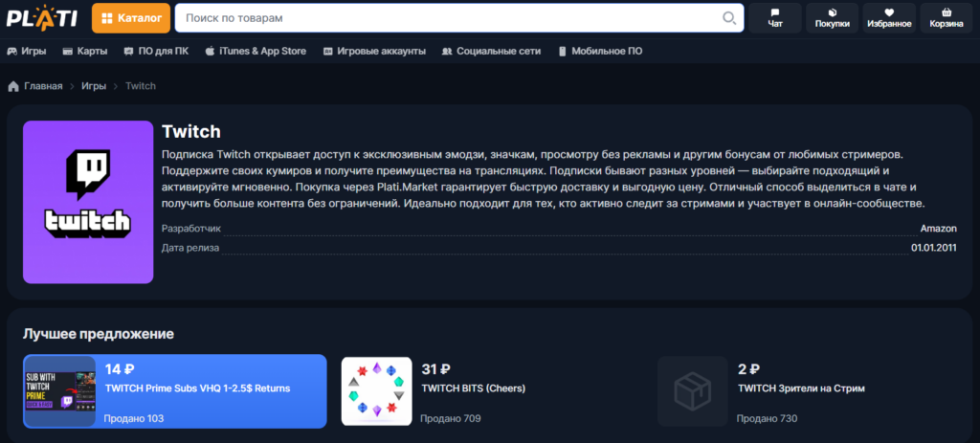Open the PLATI logo home page
Screen dimensions: 980x443
[42, 17]
